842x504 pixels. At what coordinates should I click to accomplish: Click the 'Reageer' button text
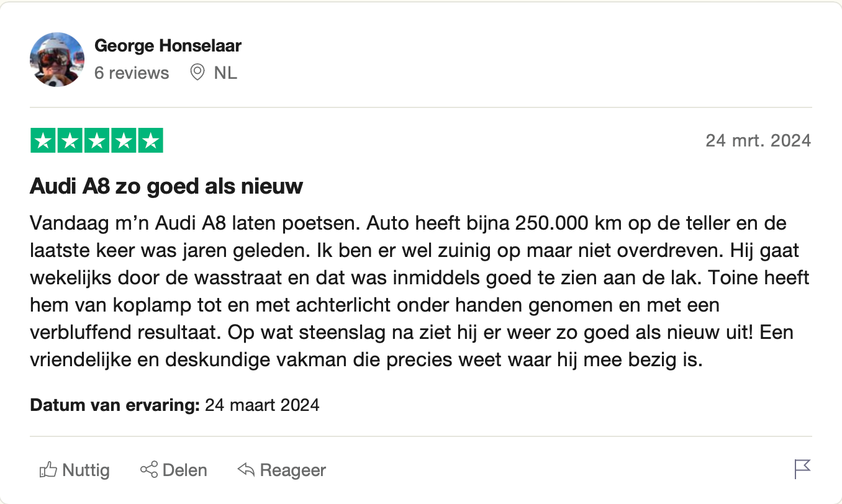pos(292,470)
